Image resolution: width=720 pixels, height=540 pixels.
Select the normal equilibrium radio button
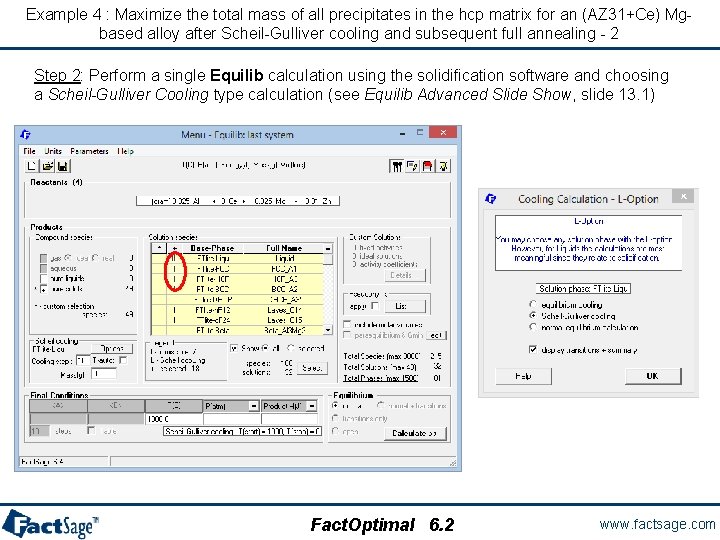(x=335, y=405)
